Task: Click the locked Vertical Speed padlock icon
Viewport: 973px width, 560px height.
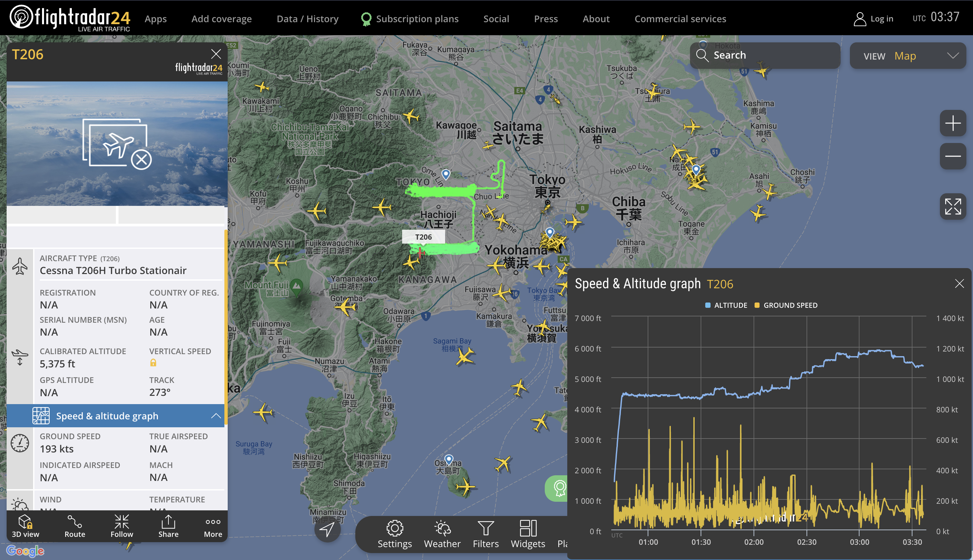Action: click(153, 363)
